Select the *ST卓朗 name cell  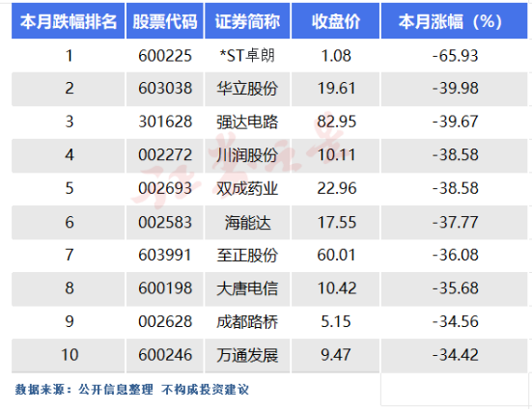247,56
